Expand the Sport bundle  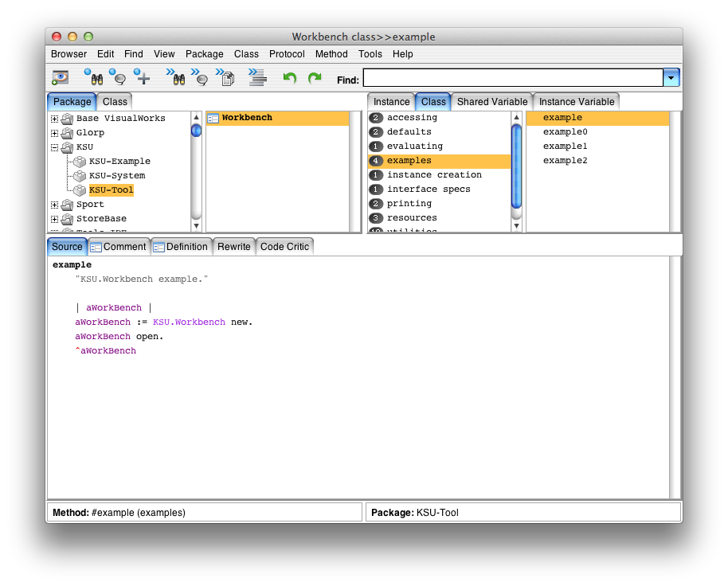[54, 205]
